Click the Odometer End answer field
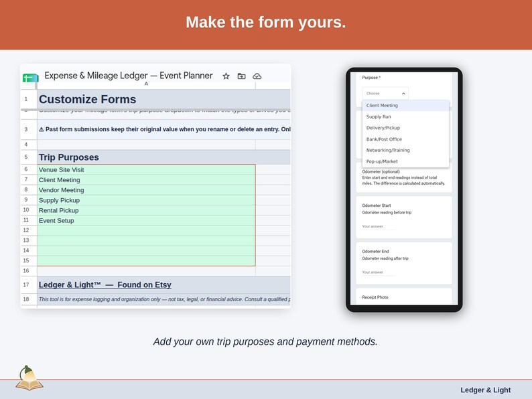532x399 pixels. click(x=379, y=272)
